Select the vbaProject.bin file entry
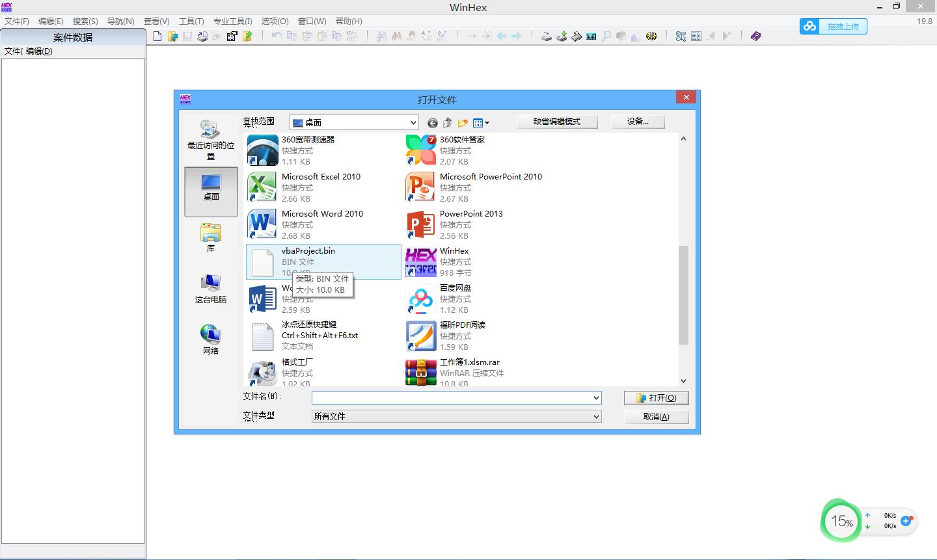The width and height of the screenshot is (937, 560). pos(323,258)
